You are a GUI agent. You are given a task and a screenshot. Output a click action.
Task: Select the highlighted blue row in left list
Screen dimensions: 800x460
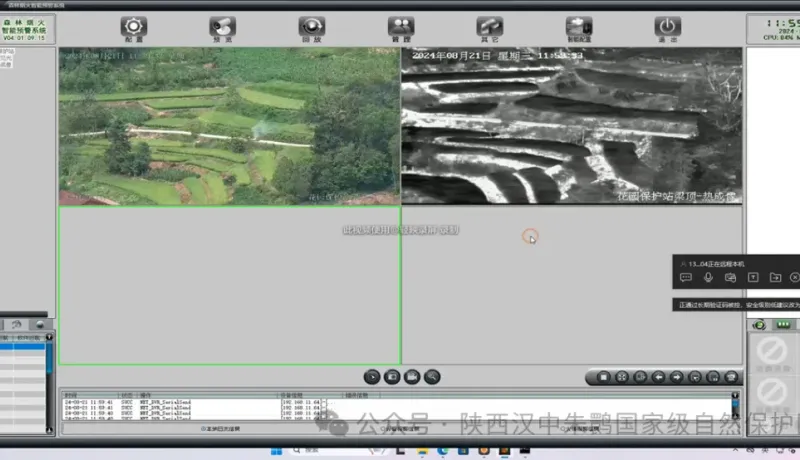click(22, 347)
